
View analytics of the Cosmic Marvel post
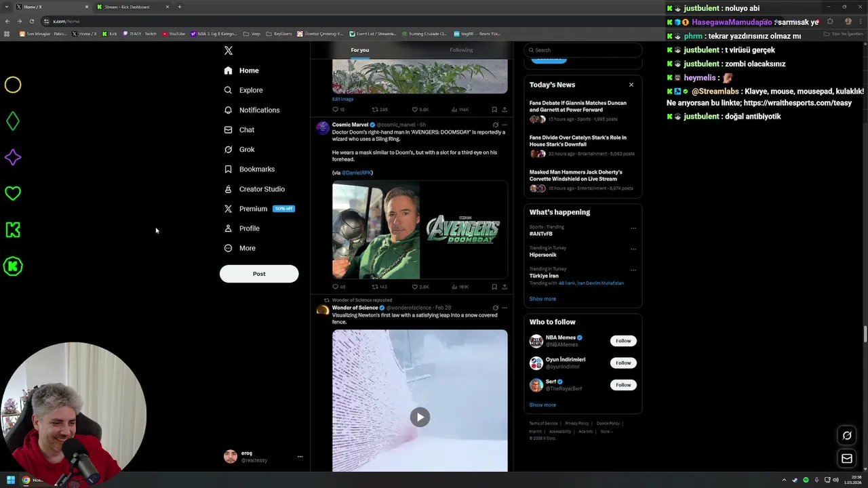click(x=460, y=287)
